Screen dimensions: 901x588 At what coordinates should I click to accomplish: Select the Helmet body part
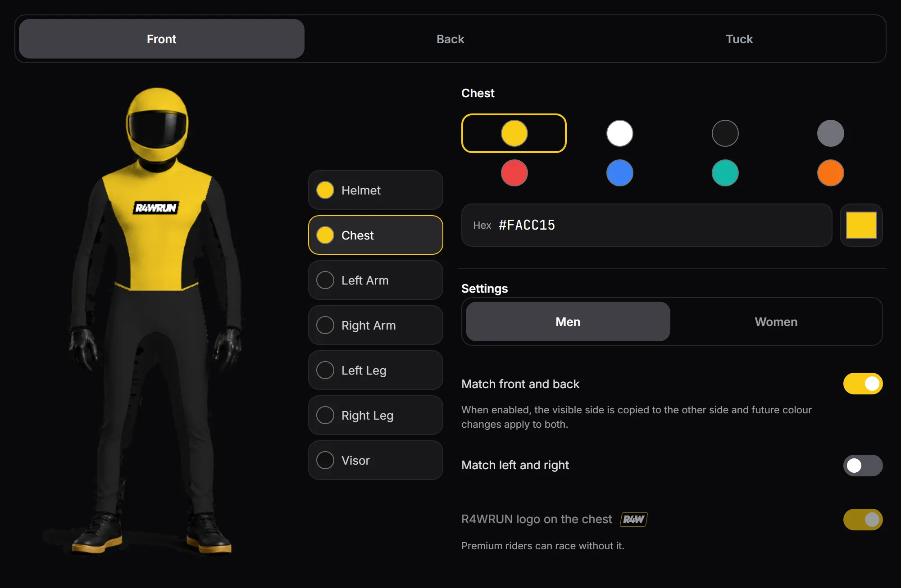(376, 190)
